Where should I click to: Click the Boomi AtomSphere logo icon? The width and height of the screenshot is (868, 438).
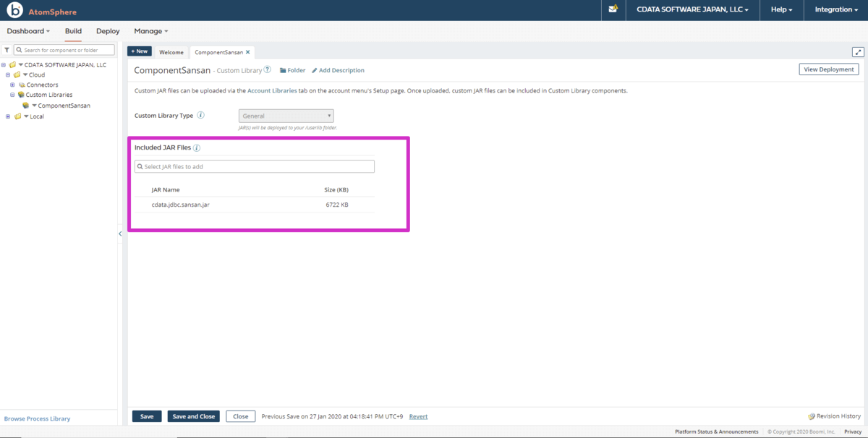(14, 11)
